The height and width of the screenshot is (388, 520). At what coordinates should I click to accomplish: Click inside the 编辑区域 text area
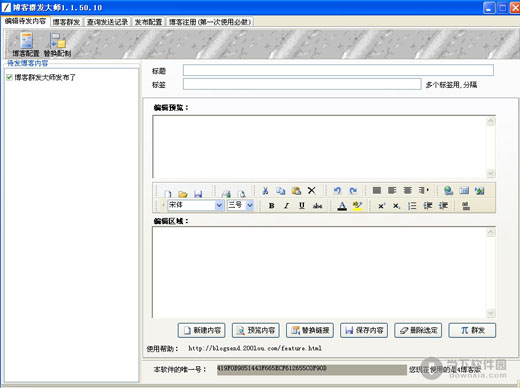tap(321, 272)
